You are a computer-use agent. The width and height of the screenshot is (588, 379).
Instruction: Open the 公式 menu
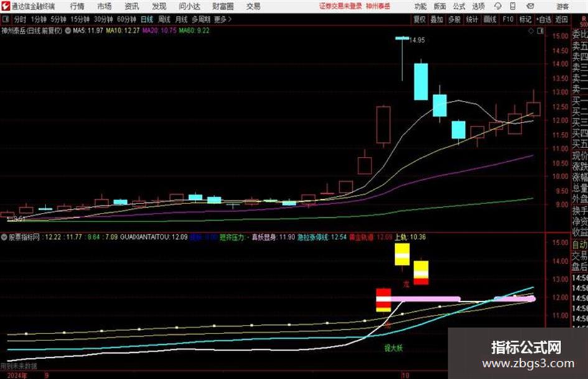tap(459, 6)
